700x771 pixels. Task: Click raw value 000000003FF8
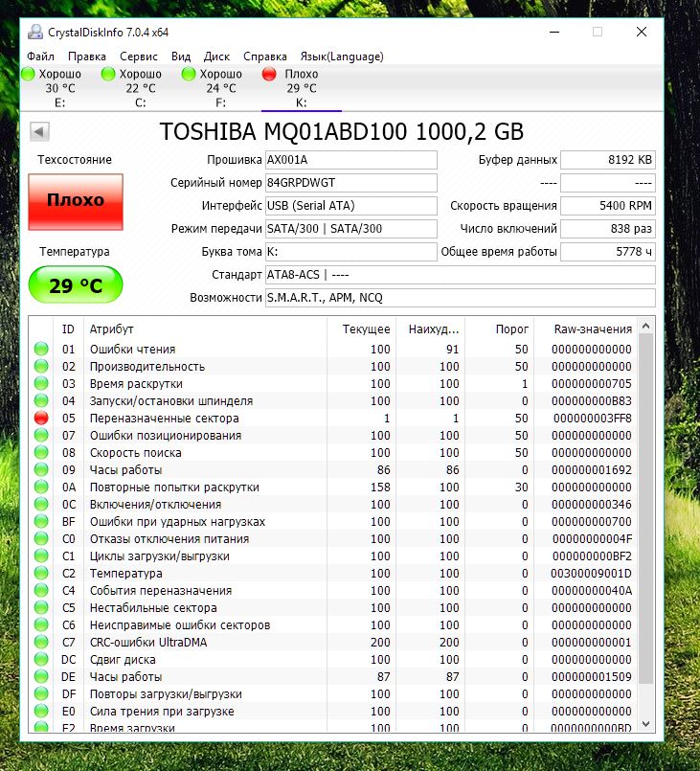[x=593, y=418]
